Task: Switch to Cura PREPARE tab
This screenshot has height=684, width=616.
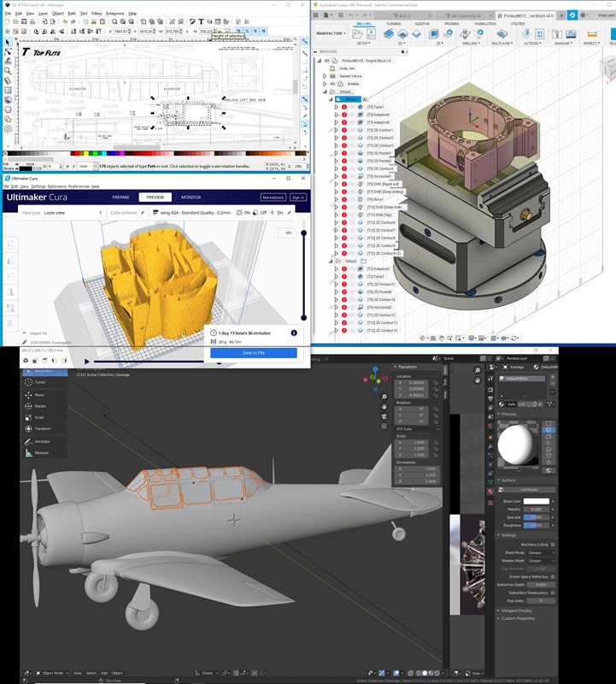Action: [x=120, y=198]
